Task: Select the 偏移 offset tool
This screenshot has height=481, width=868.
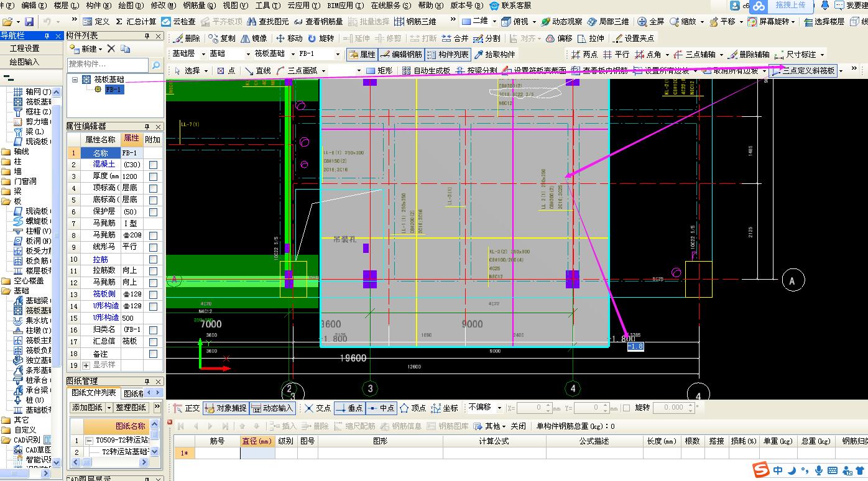Action: [x=559, y=38]
